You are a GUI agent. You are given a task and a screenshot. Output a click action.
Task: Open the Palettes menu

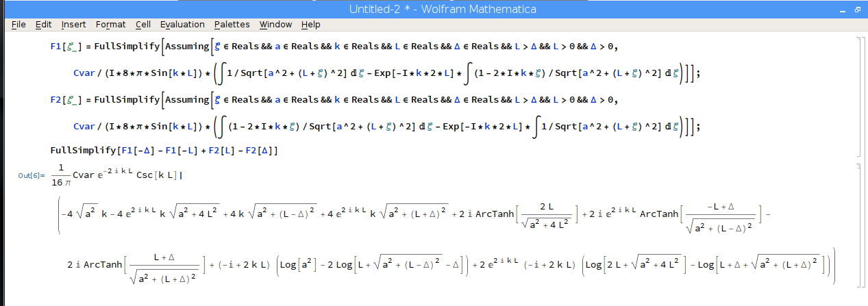click(x=232, y=25)
